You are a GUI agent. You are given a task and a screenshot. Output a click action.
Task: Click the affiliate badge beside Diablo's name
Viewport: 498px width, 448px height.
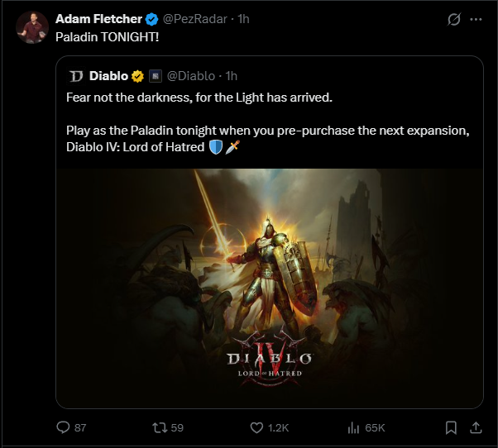pos(155,76)
